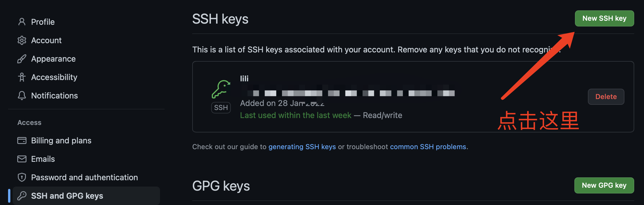Click the green SSH key icon
Image resolution: width=644 pixels, height=205 pixels.
tap(221, 89)
